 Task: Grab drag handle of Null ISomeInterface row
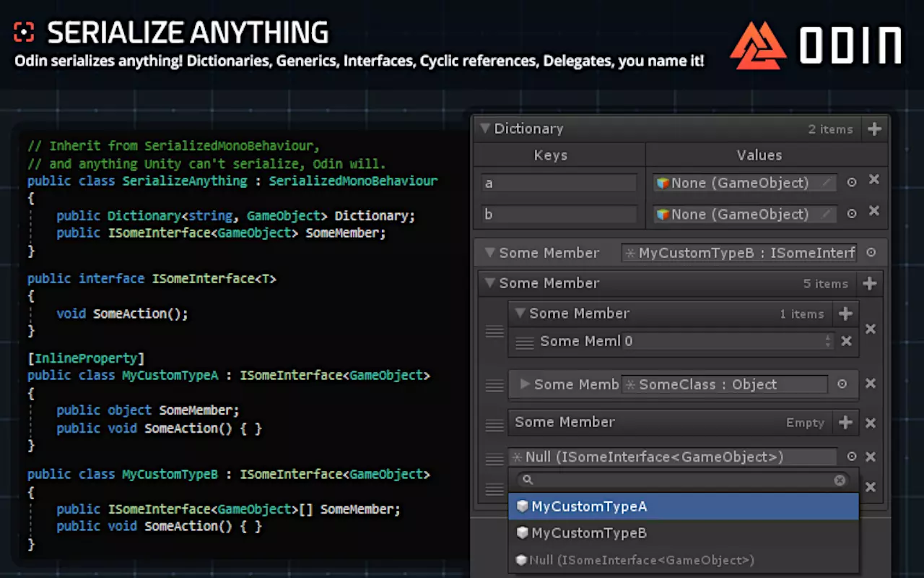(494, 458)
